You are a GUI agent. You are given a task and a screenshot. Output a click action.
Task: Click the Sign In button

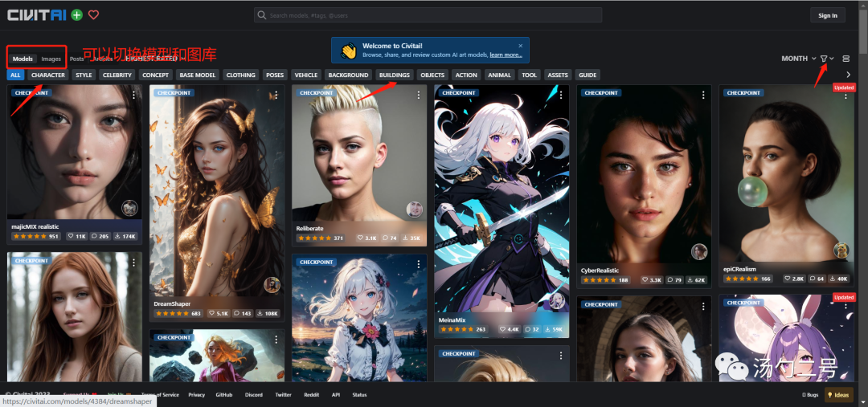click(x=828, y=15)
